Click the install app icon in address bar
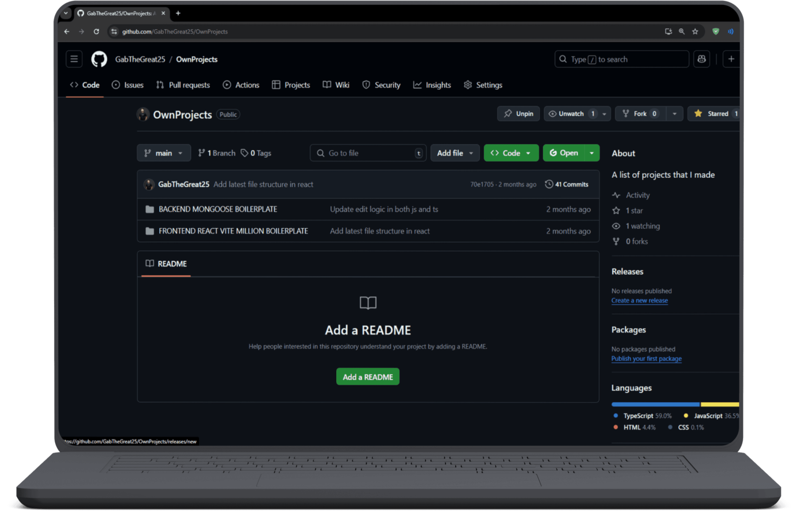Viewport: 798px width, 532px height. coord(668,32)
